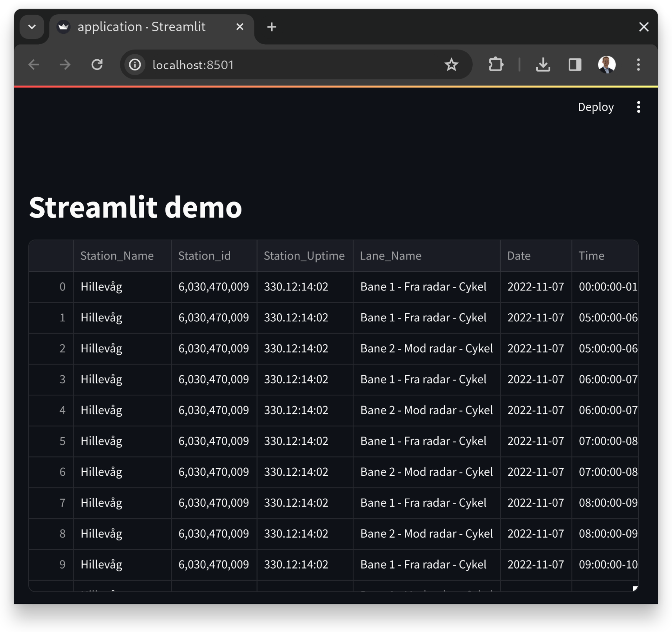Sort by the Date column header
This screenshot has width=672, height=632.
point(536,256)
